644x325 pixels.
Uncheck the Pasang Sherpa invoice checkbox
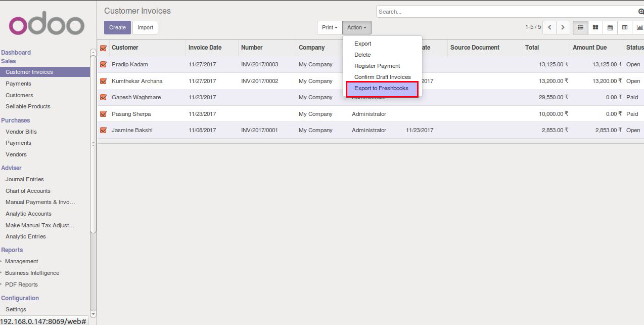pyautogui.click(x=103, y=114)
